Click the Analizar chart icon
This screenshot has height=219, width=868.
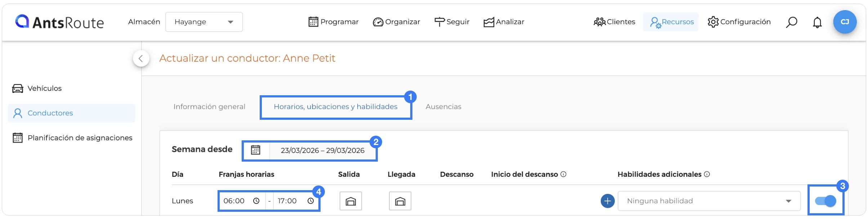coord(489,22)
